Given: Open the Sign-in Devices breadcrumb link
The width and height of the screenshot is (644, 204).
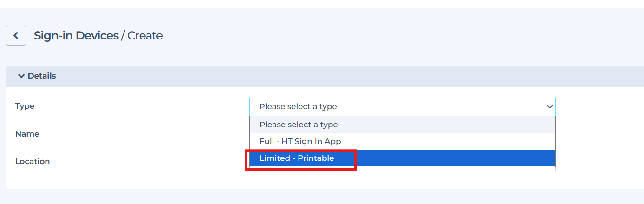Looking at the screenshot, I should [x=76, y=35].
